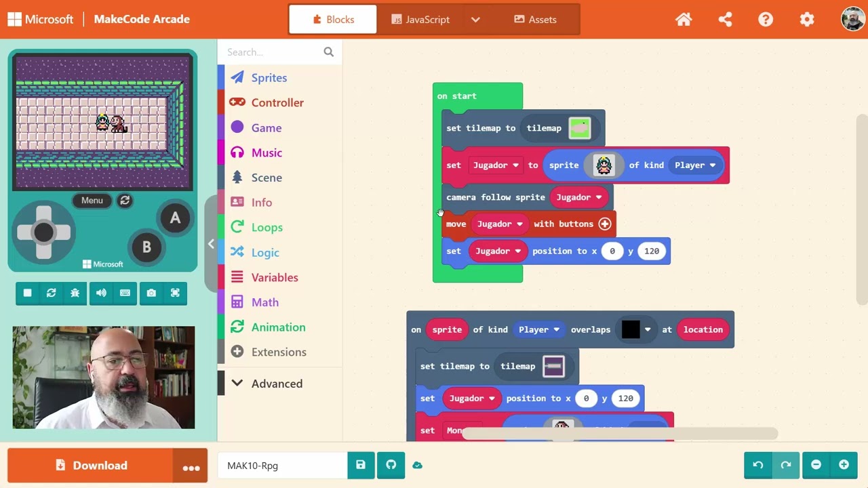The width and height of the screenshot is (868, 488).
Task: Switch to the JavaScript tab
Action: point(420,20)
